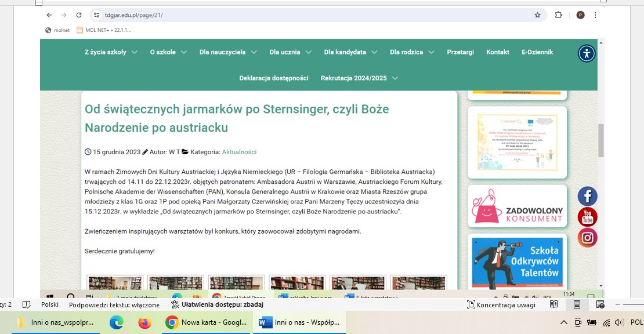Open the school's YouTube channel
This screenshot has width=644, height=334.
587,217
